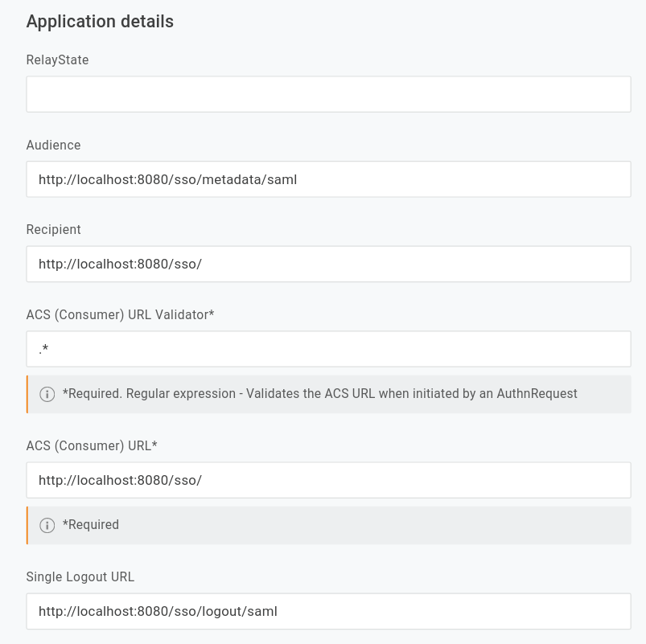
Task: Click the info icon next to *Required note
Action: tap(47, 526)
